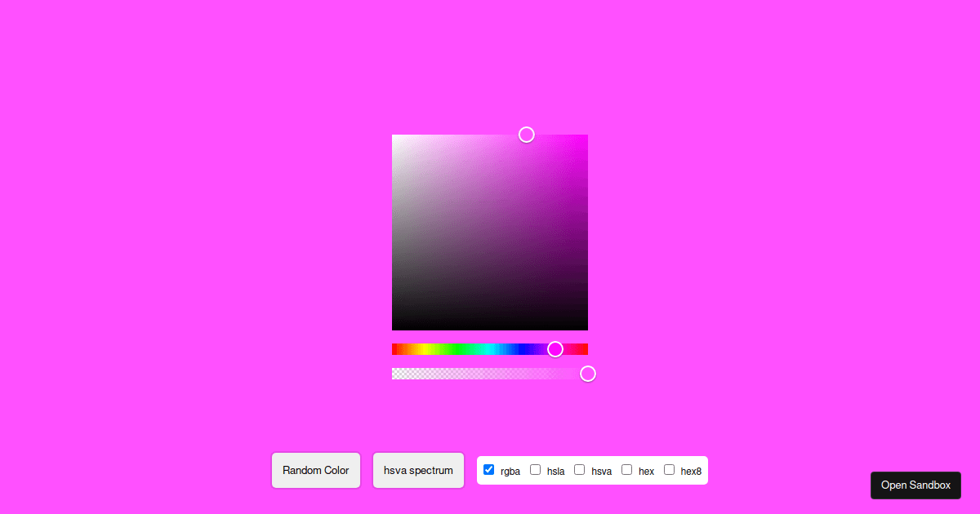This screenshot has height=514, width=980.
Task: Select full transparency on the alpha slider
Action: click(394, 373)
